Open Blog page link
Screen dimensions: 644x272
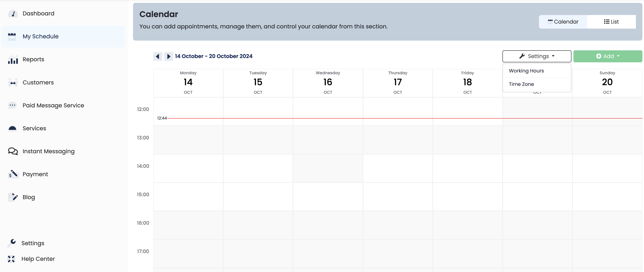coord(29,197)
